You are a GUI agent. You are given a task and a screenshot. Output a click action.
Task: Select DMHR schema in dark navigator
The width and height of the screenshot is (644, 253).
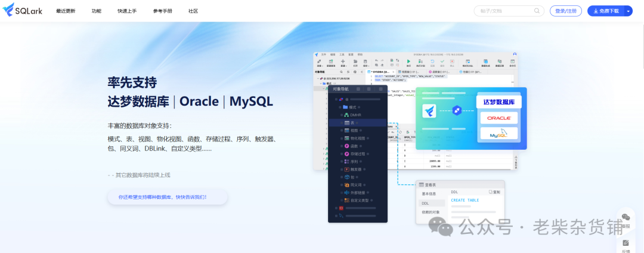point(352,115)
